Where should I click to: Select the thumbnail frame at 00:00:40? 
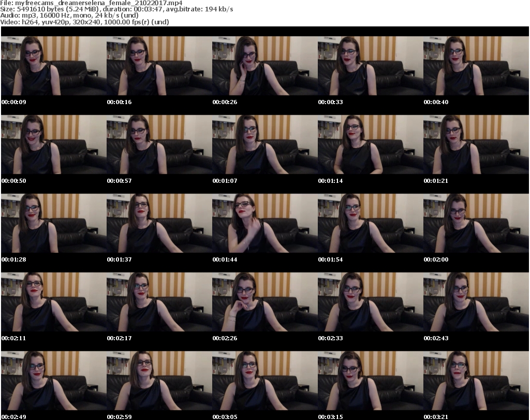pyautogui.click(x=476, y=66)
